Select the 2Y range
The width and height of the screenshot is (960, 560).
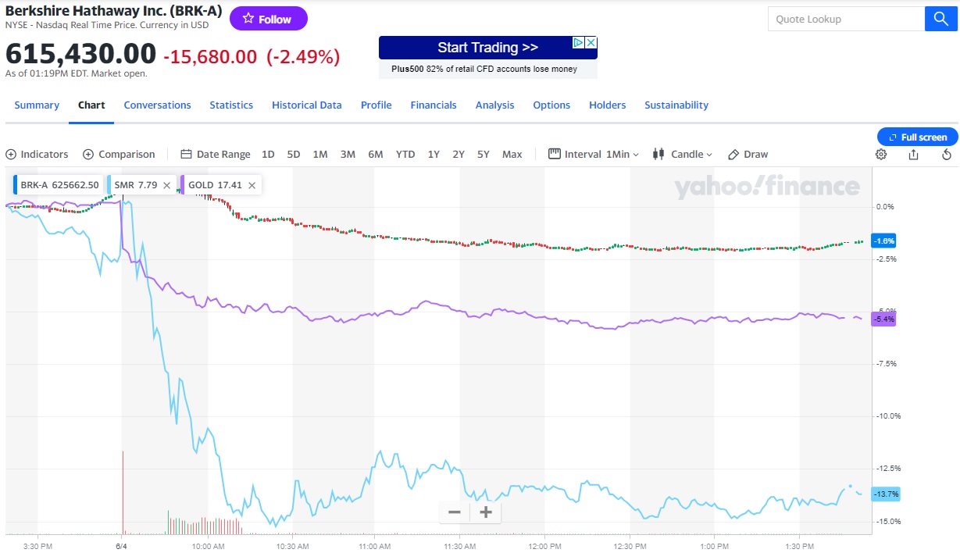459,154
